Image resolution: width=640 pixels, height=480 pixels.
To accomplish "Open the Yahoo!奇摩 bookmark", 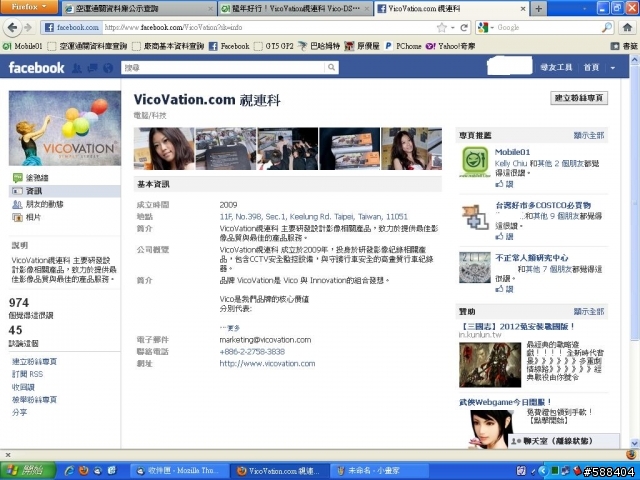I will tap(450, 46).
